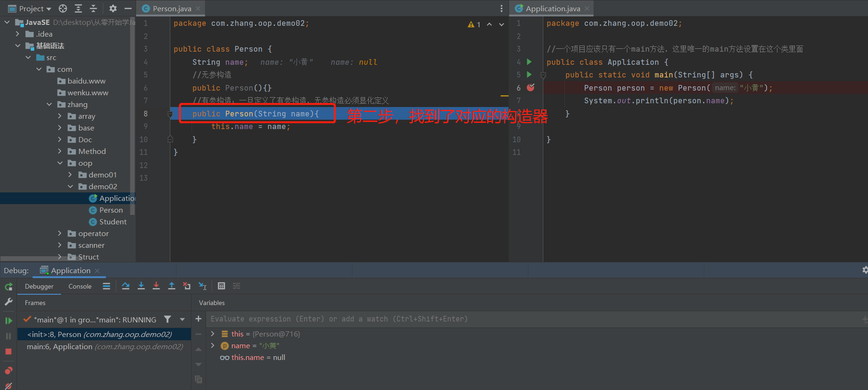This screenshot has width=868, height=390.
Task: Pause the debugged program
Action: point(8,336)
